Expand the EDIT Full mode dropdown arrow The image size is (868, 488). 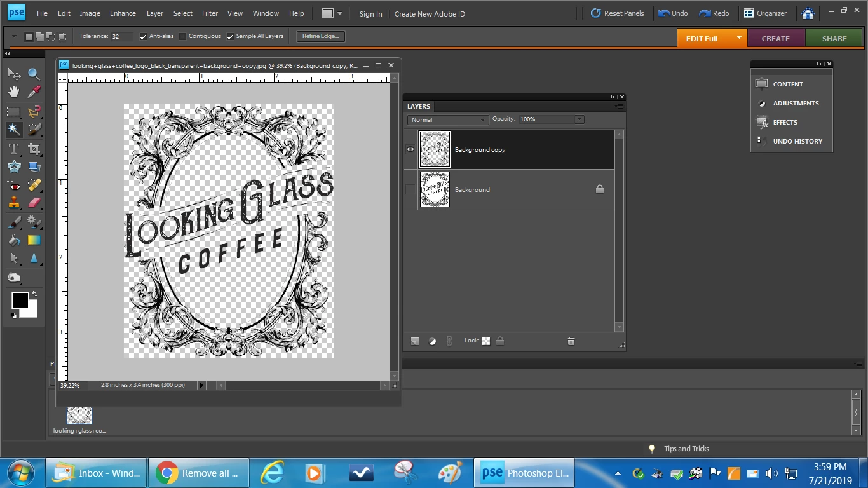tap(739, 38)
